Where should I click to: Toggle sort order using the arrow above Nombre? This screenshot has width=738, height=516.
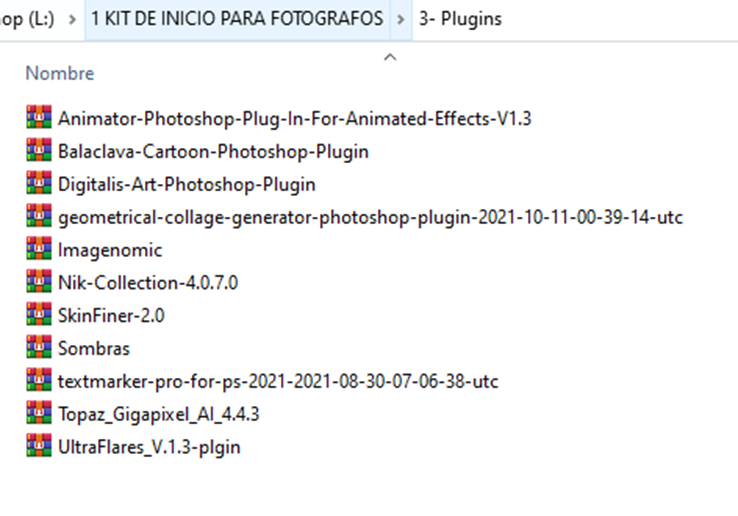[x=390, y=57]
